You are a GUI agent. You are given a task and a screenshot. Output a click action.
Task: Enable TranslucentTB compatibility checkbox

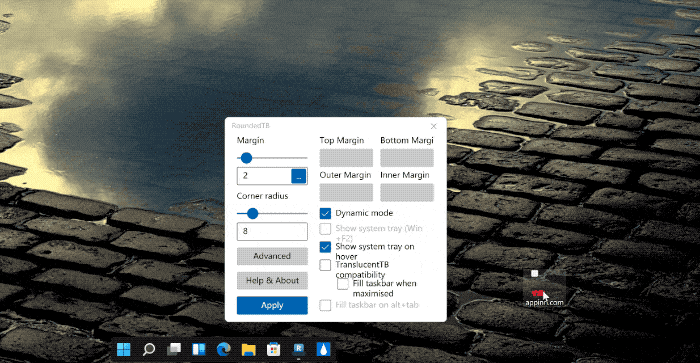pyautogui.click(x=325, y=265)
